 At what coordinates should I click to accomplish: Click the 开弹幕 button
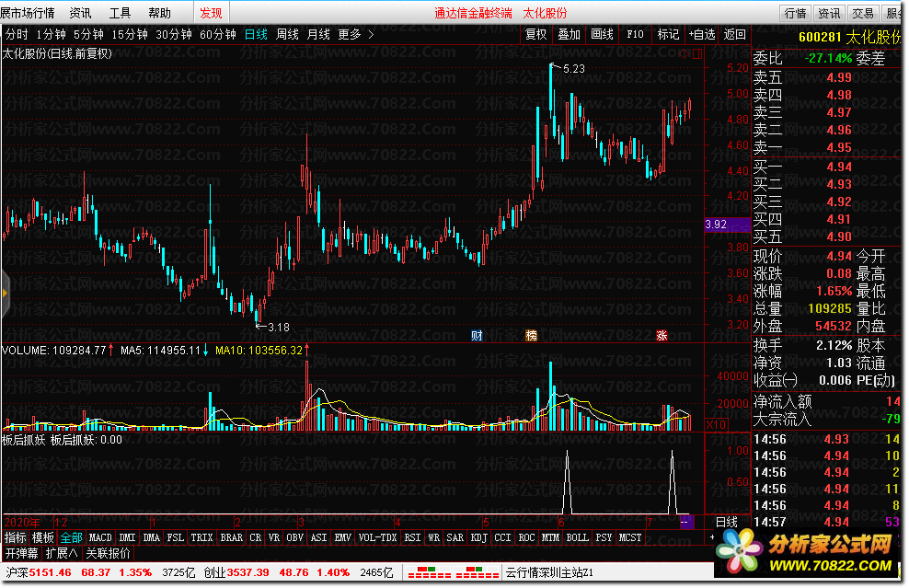[x=22, y=553]
